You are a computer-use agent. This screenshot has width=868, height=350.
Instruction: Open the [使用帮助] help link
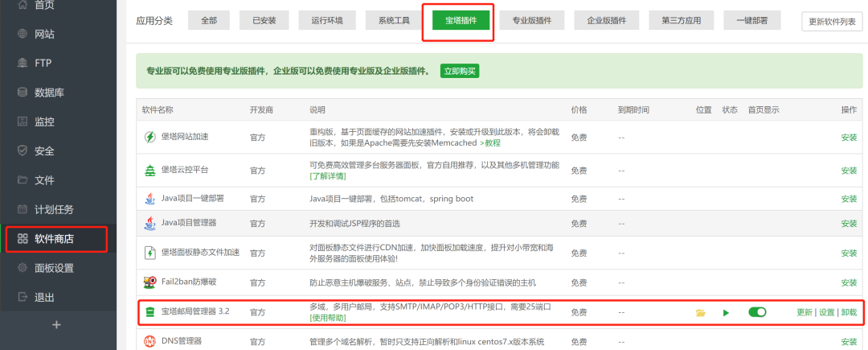(328, 317)
